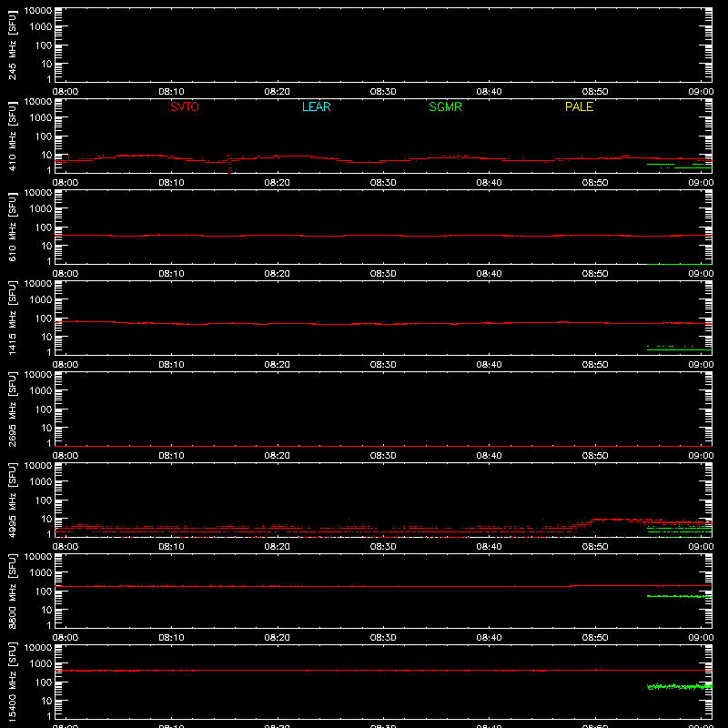Select the 4995 MHz [SFU] axis title

point(12,500)
